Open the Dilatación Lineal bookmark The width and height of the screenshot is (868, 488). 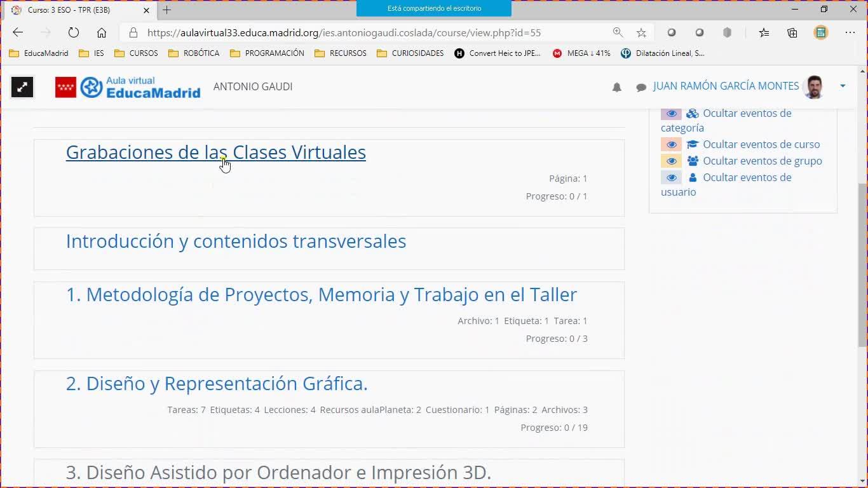click(x=663, y=53)
